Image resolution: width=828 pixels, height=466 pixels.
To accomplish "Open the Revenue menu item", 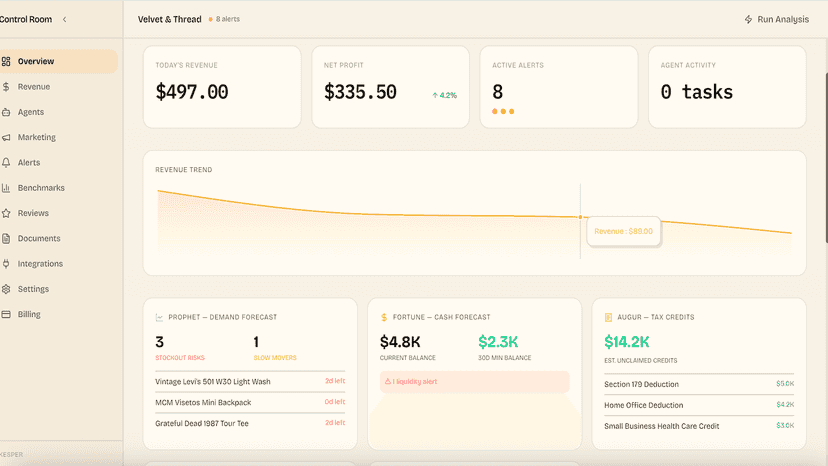I will tap(59, 87).
